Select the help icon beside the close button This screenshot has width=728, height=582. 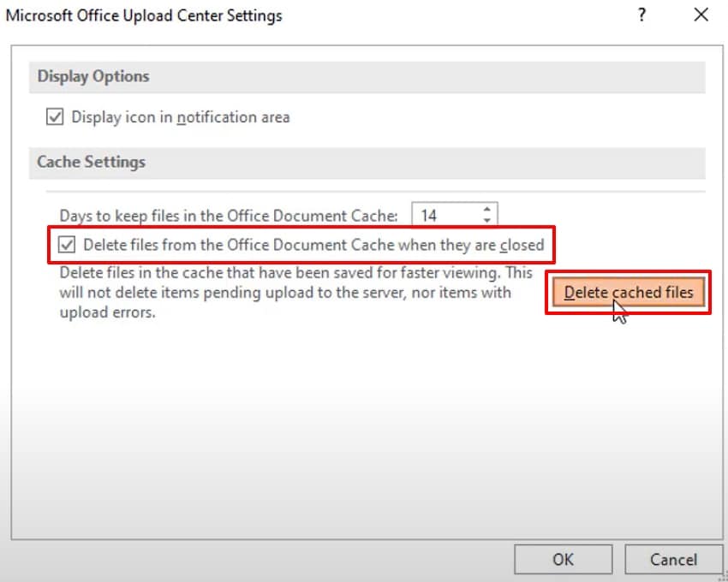[641, 15]
